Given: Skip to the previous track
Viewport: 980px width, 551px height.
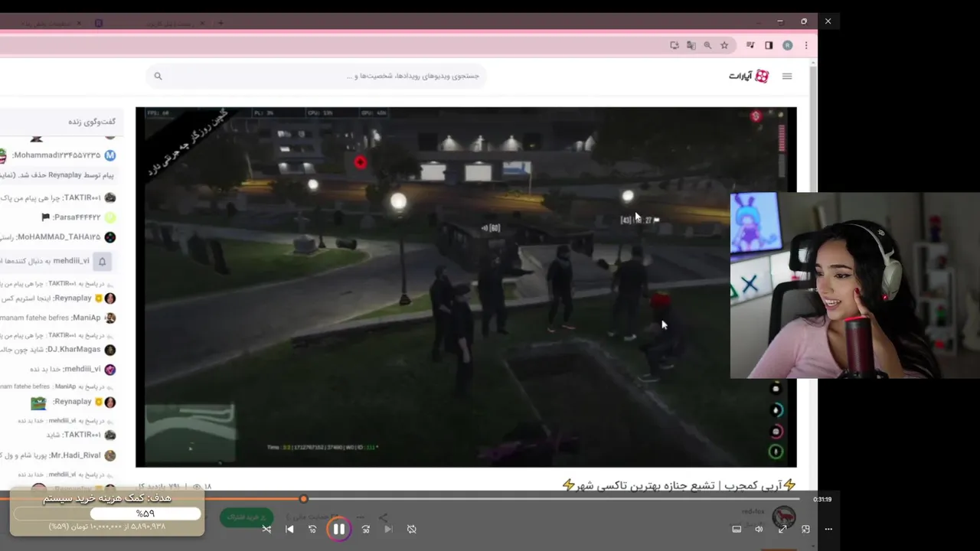Looking at the screenshot, I should pyautogui.click(x=289, y=529).
